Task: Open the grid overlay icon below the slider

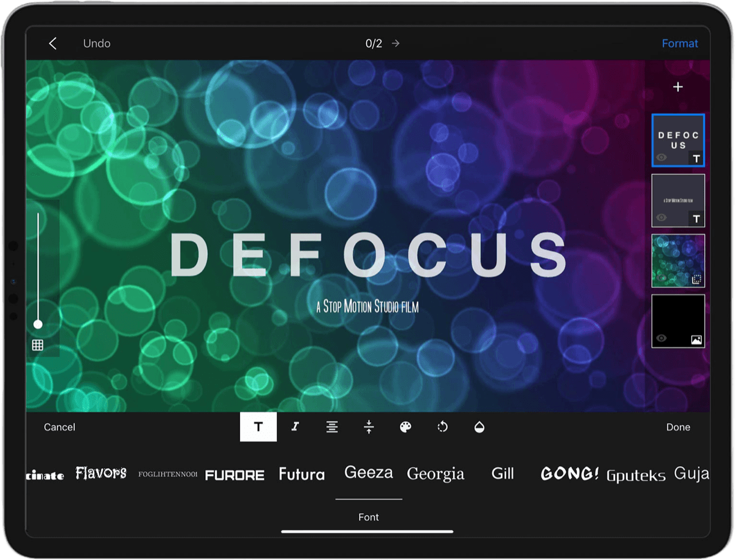Action: click(37, 344)
